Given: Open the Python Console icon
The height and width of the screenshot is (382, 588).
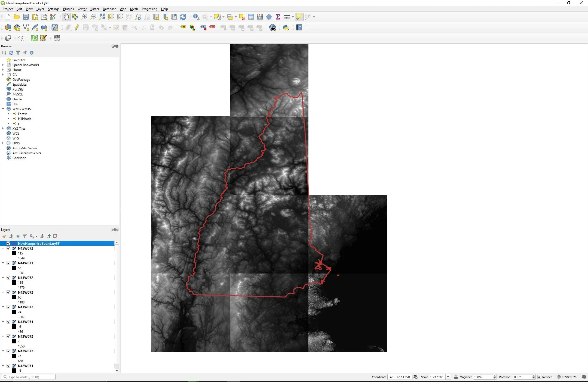Looking at the screenshot, I should pos(286,27).
